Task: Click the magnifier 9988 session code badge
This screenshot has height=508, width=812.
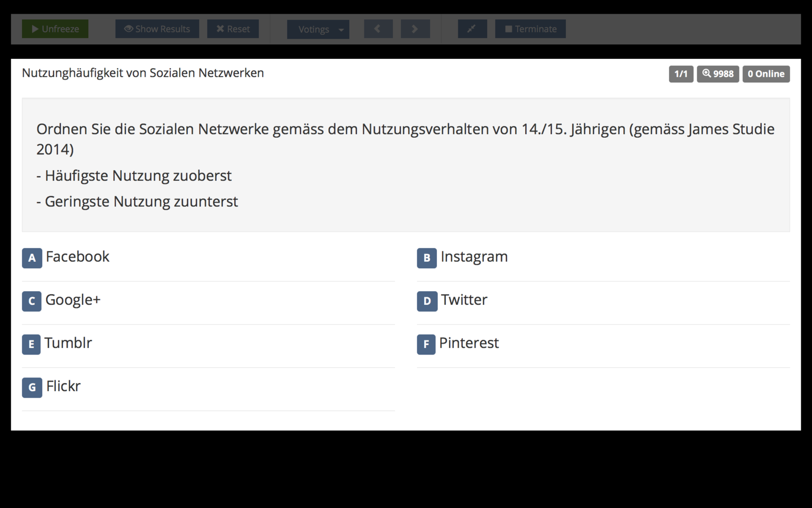Action: pyautogui.click(x=718, y=74)
